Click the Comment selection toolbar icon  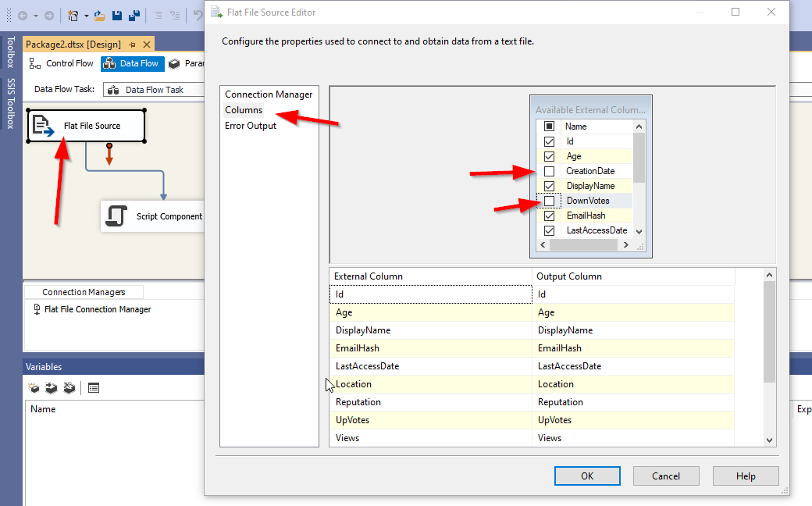coord(158,16)
